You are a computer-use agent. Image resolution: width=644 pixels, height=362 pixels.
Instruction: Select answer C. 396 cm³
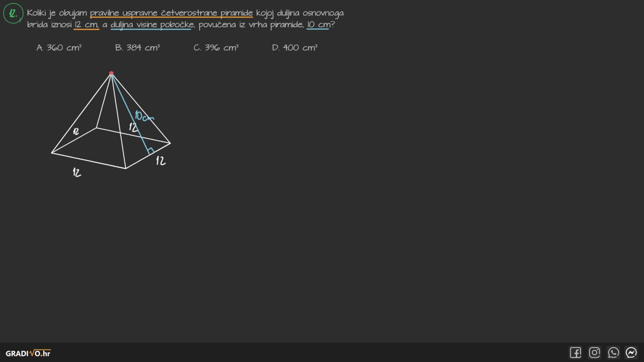(x=216, y=48)
